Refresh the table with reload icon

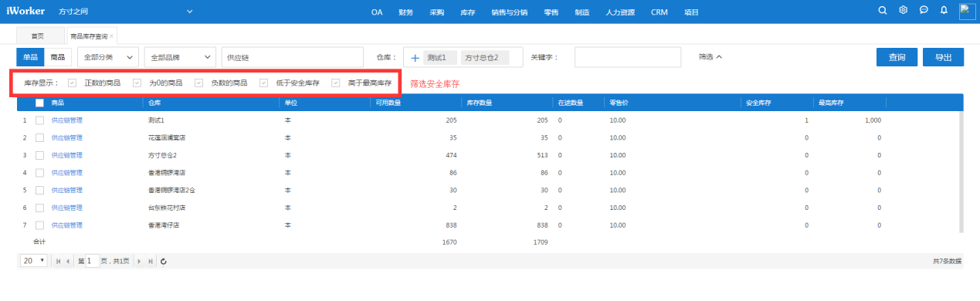[x=164, y=262]
